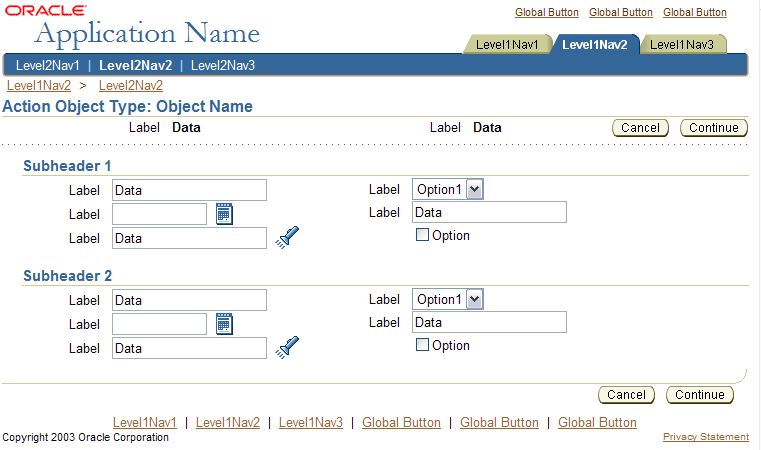The height and width of the screenshot is (450, 761).
Task: Tick the Option checkbox under Subheader 1
Action: (422, 235)
